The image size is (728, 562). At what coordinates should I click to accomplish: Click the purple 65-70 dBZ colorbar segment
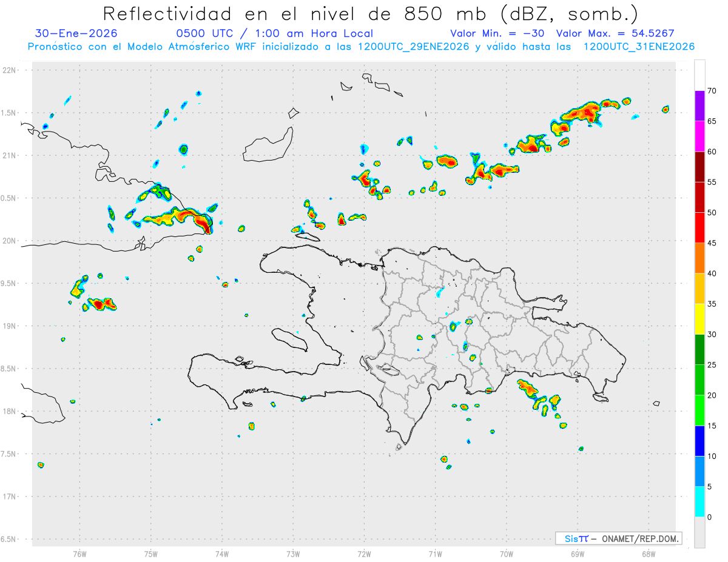(699, 106)
